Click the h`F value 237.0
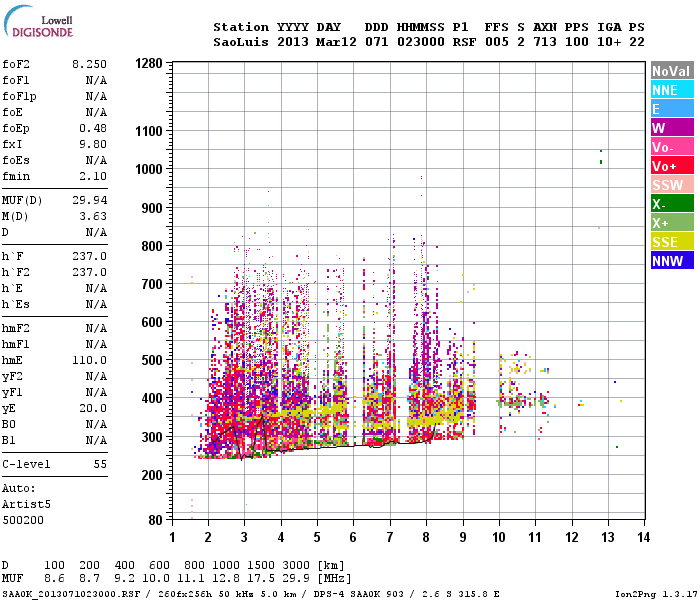 coord(89,256)
